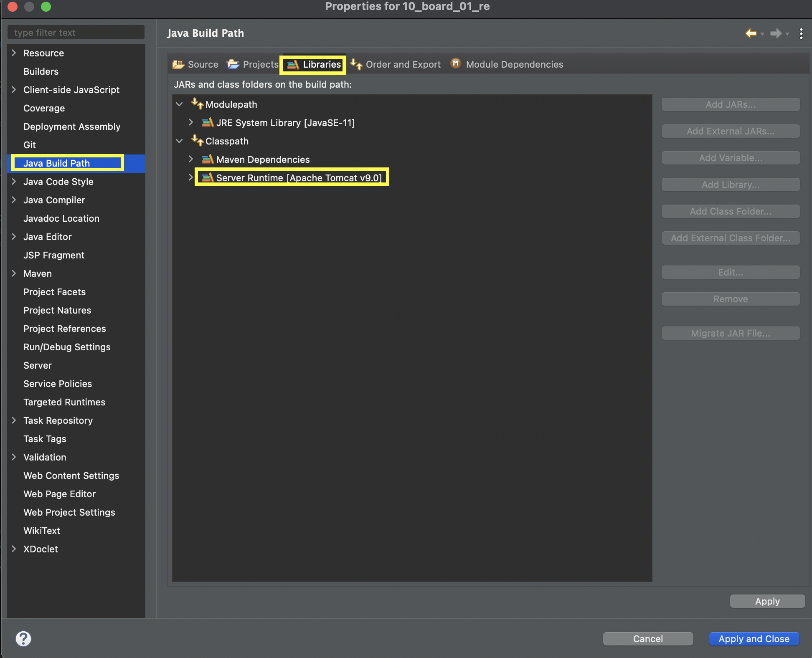Screen dimensions: 812x658
Task: Switch to the Source tab
Action: [195, 64]
